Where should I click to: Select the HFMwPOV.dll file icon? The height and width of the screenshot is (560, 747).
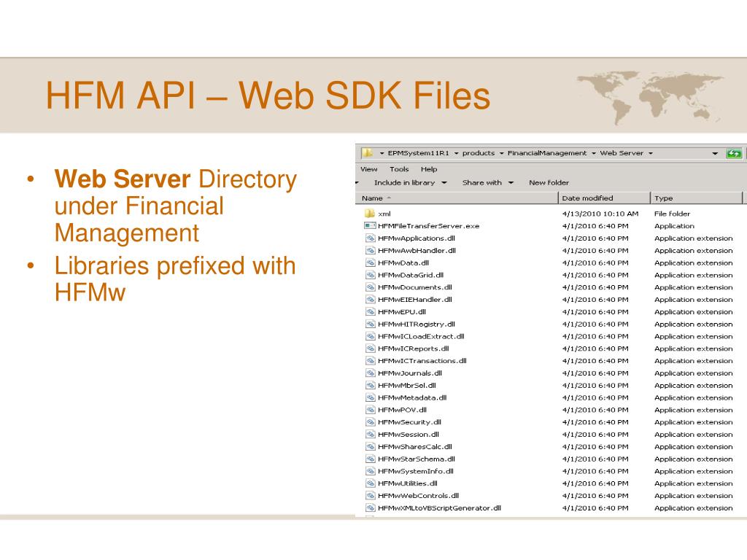point(370,410)
